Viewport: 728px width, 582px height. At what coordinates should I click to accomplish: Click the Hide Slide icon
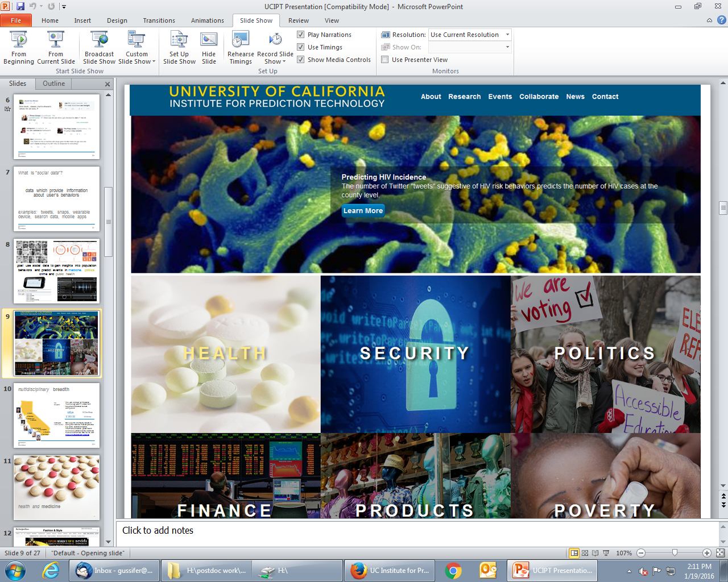coord(209,48)
